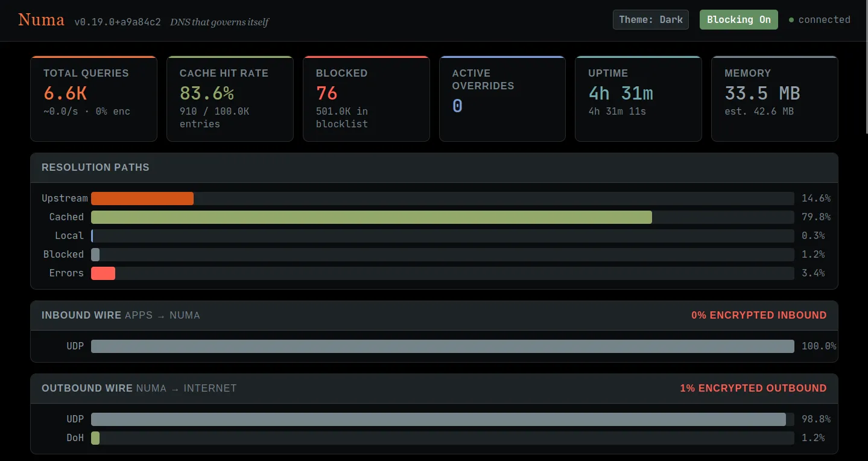The height and width of the screenshot is (461, 868).
Task: Click the Memory card heading
Action: click(747, 73)
